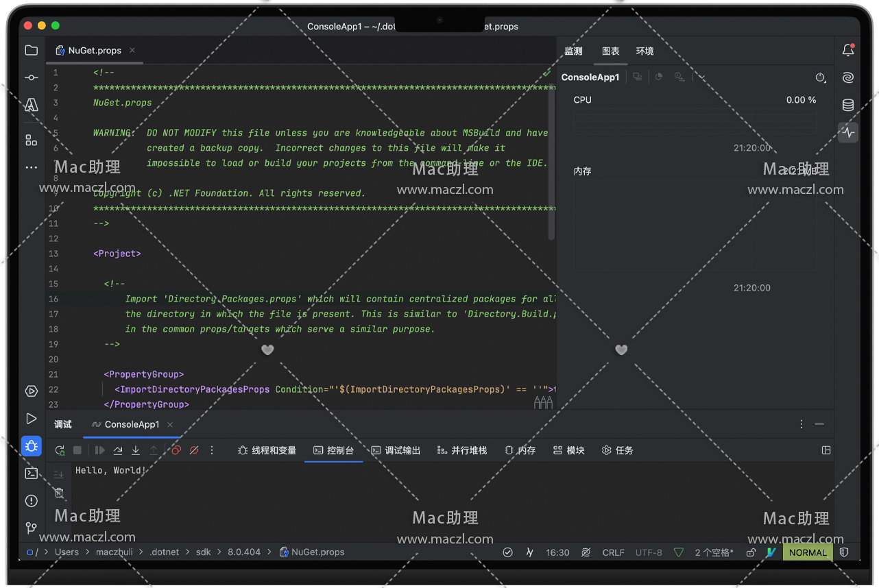Click the Rerun debug session icon
This screenshot has width=879, height=588.
coord(60,450)
